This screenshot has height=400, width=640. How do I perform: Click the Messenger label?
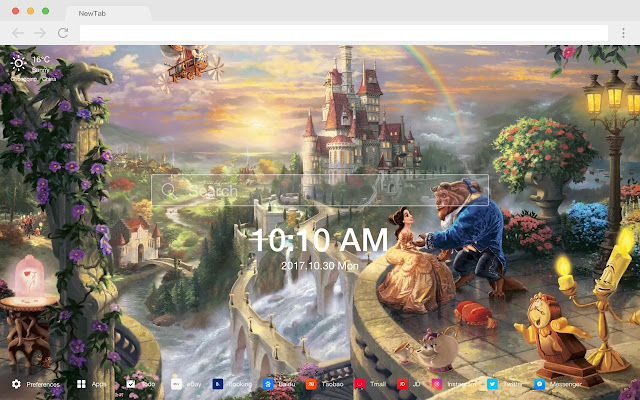[x=565, y=384]
